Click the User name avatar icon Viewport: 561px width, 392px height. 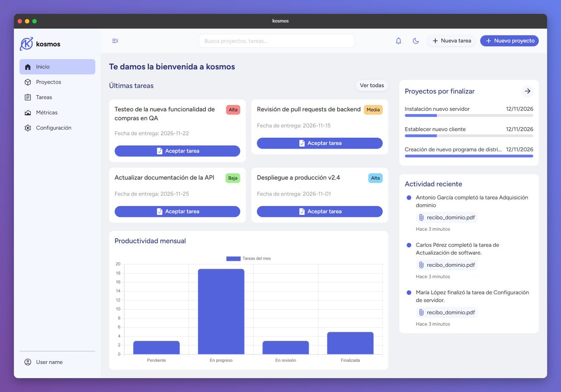click(28, 362)
